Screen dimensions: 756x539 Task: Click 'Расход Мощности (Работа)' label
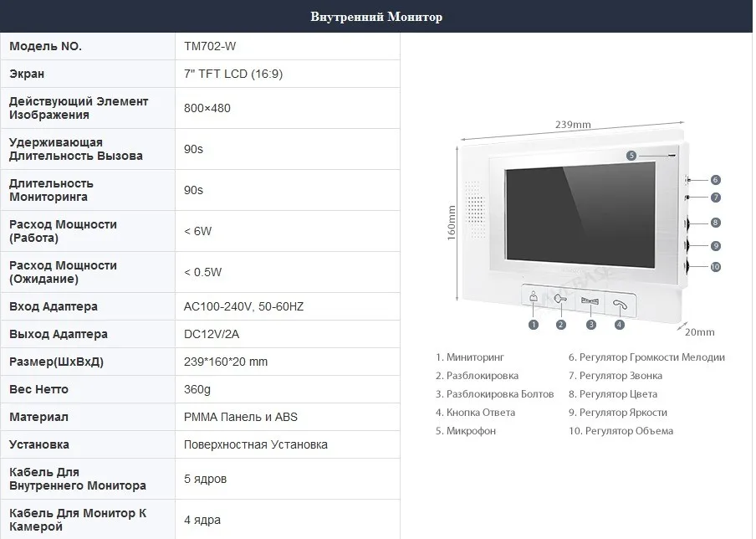(x=63, y=231)
